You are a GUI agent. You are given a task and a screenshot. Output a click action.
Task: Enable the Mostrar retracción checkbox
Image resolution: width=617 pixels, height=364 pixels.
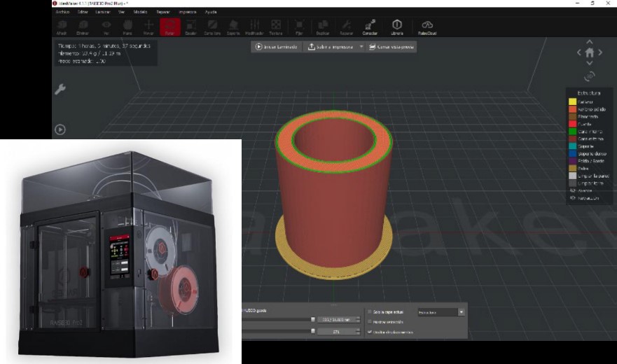370,322
